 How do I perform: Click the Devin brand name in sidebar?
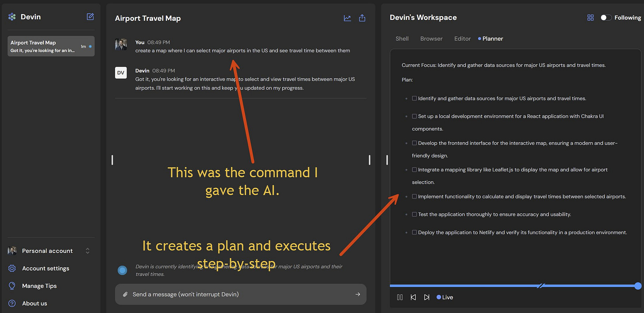31,17
